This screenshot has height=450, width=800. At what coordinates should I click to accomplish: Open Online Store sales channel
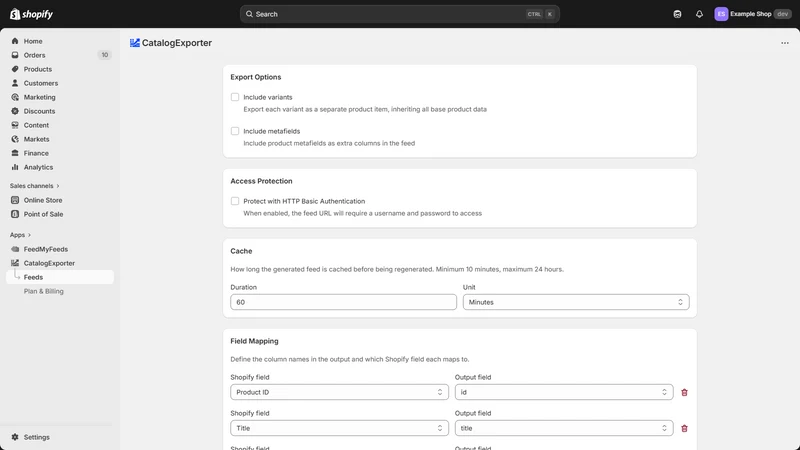43,200
